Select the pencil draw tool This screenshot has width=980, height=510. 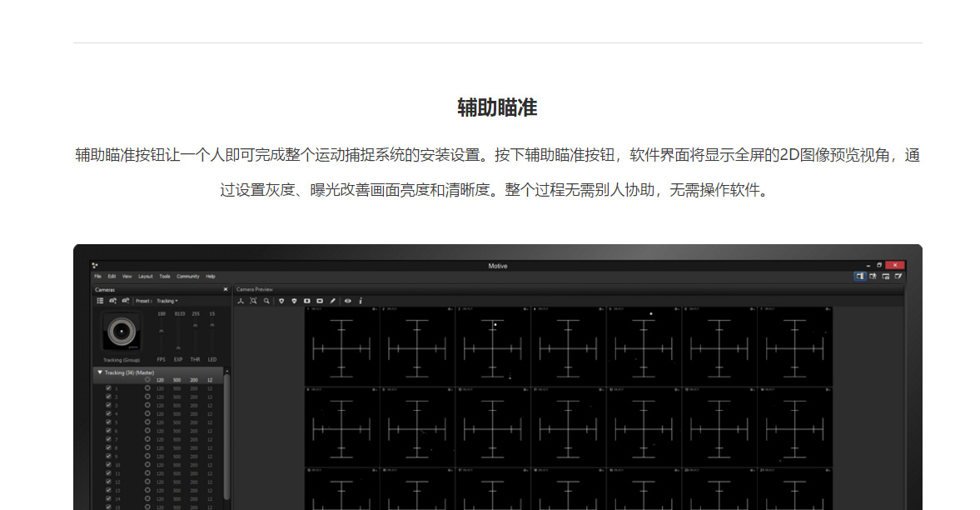coord(332,301)
